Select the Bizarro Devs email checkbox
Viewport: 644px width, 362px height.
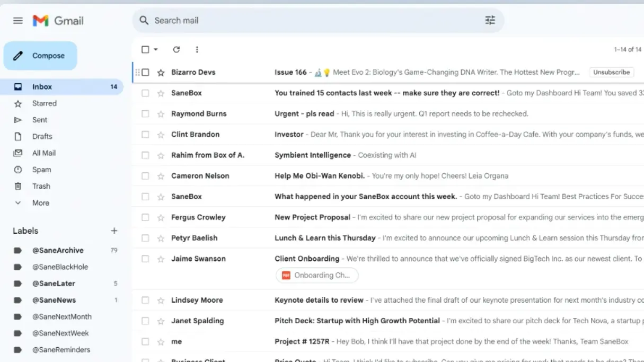tap(145, 72)
